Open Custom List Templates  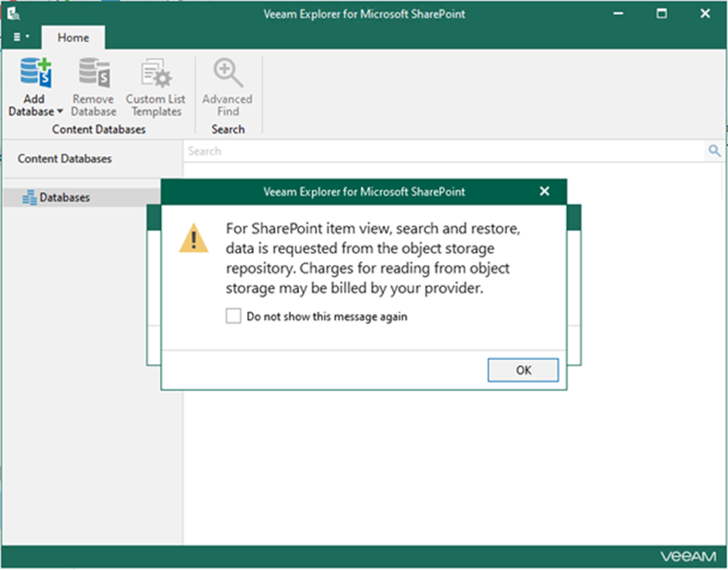(156, 88)
